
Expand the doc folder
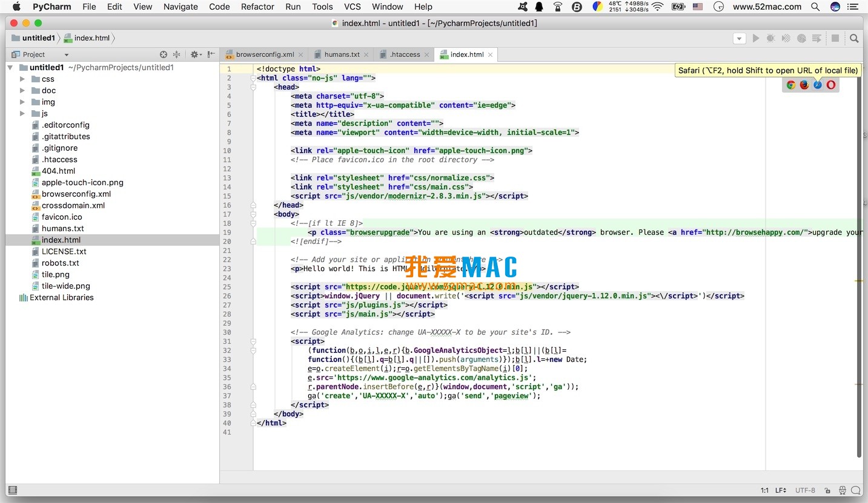coord(22,91)
